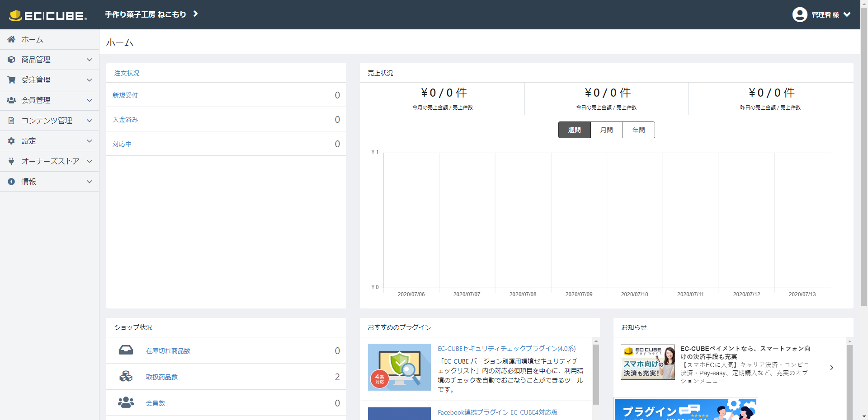Select the ホーム sidebar item
This screenshot has height=420, width=868.
point(50,39)
